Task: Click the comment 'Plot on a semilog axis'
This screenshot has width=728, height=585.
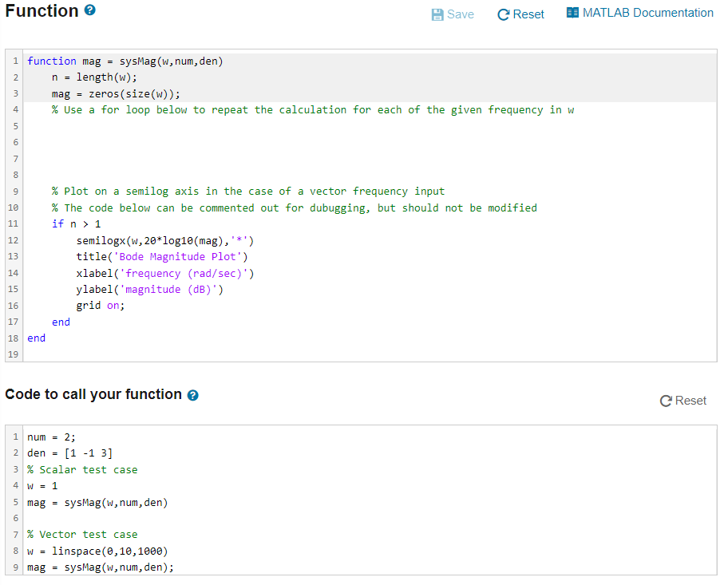Action: [248, 192]
